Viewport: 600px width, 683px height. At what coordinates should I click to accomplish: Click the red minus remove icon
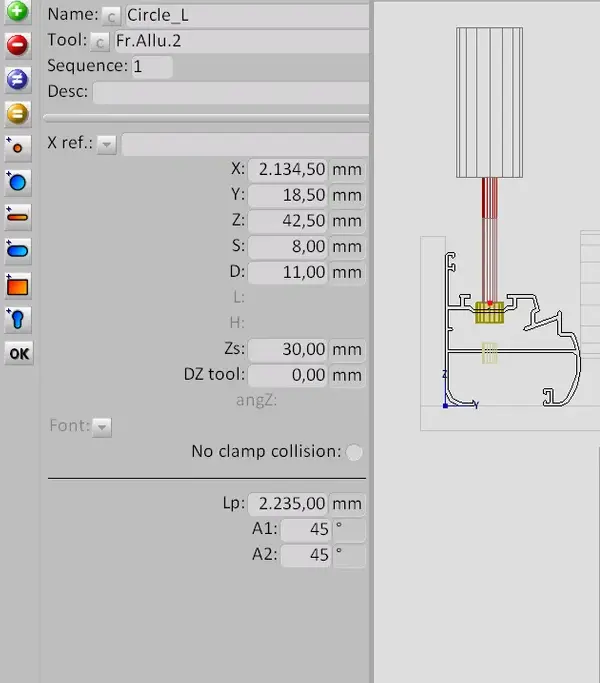(17, 45)
